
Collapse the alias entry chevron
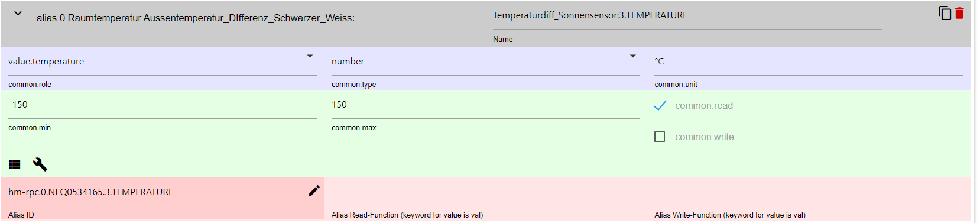click(18, 13)
